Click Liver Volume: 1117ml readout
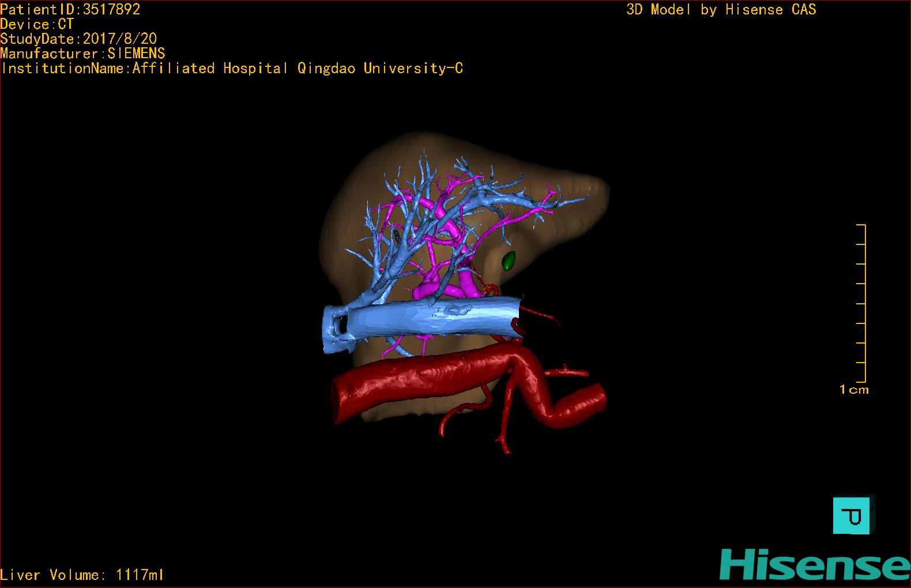 point(82,575)
